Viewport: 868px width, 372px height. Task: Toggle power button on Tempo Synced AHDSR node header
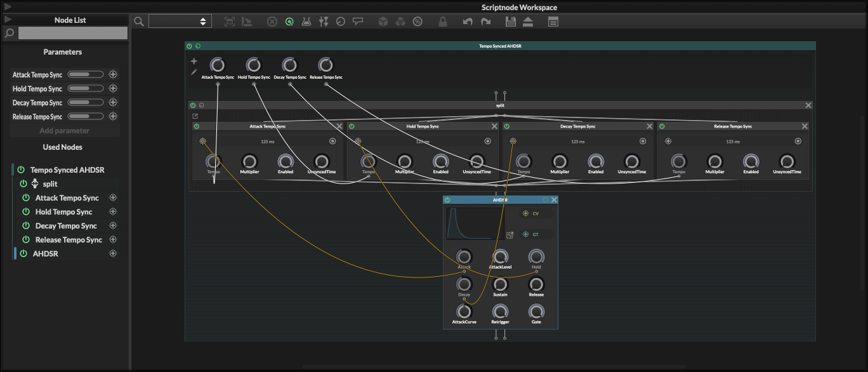point(189,46)
